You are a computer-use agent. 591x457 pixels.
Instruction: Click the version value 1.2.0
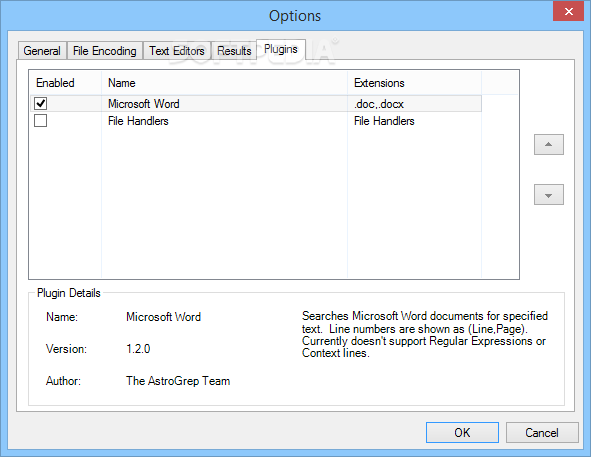coord(138,349)
